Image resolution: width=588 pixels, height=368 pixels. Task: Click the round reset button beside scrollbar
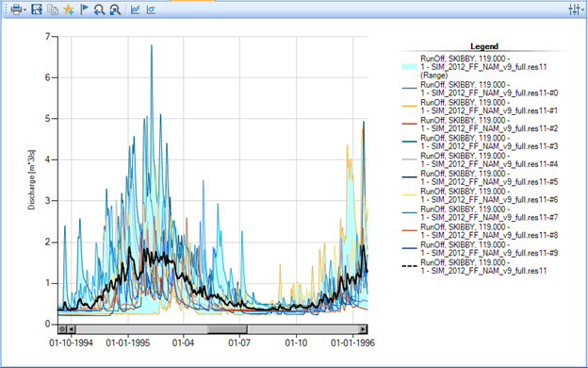pyautogui.click(x=62, y=329)
